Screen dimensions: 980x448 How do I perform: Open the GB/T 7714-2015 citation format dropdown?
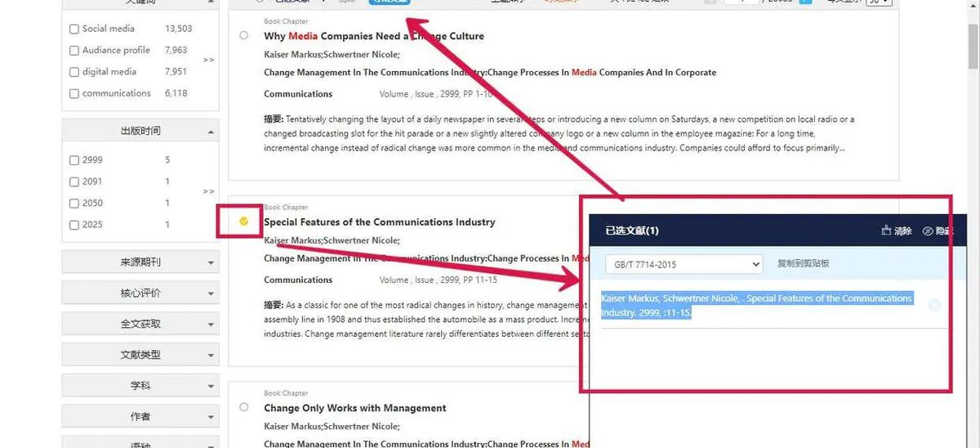[x=684, y=264]
